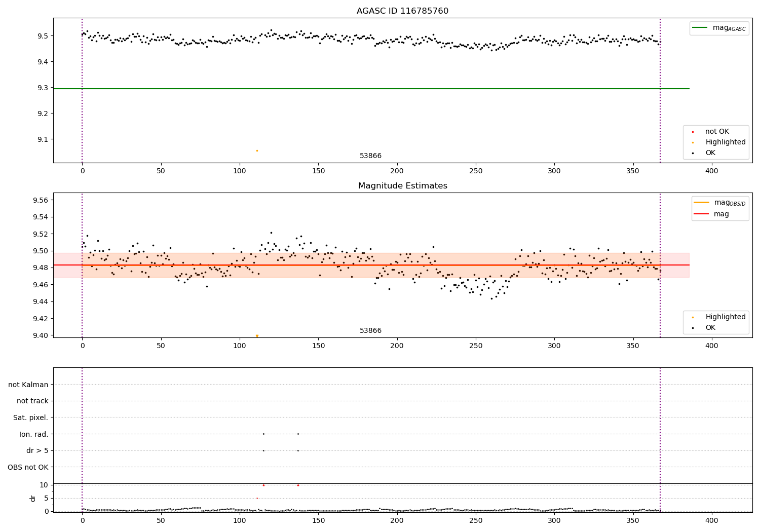
Task: Click the 9.48 tick on Magnitude Estimates axis
Action: [x=40, y=268]
